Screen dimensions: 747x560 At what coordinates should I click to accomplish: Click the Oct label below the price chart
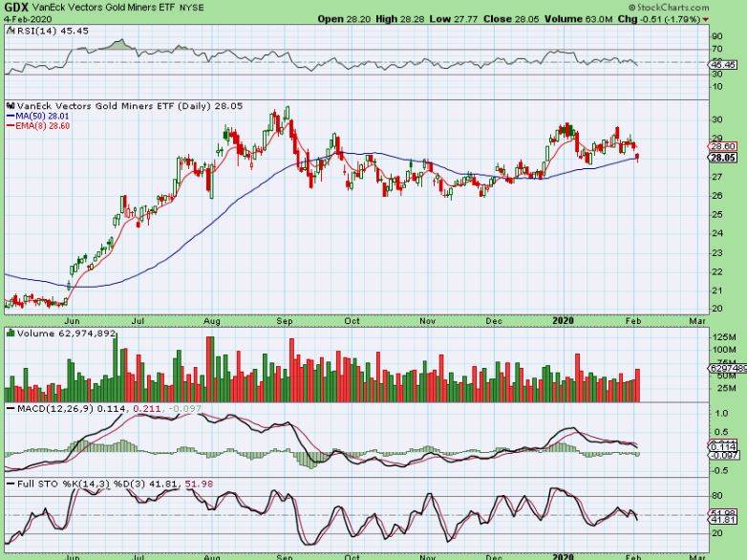click(x=352, y=321)
